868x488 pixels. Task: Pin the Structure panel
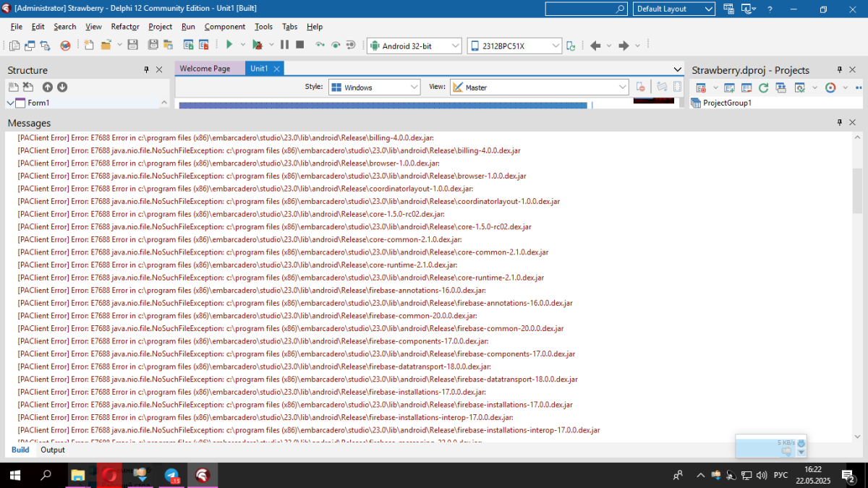[x=147, y=69]
